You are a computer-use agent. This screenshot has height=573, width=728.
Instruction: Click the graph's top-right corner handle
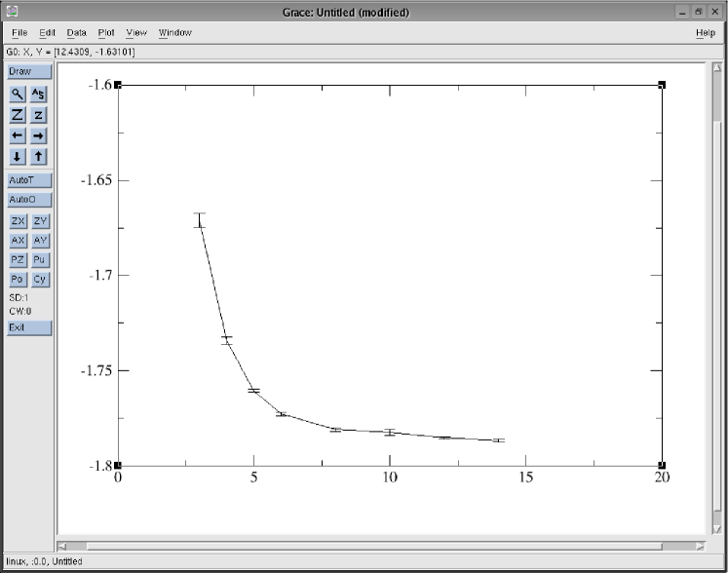[x=662, y=85]
